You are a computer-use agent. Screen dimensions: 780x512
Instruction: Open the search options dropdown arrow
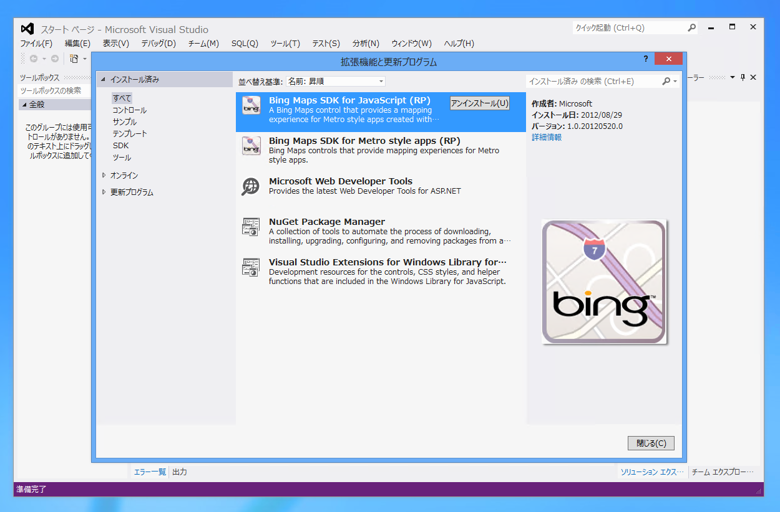[x=675, y=81]
